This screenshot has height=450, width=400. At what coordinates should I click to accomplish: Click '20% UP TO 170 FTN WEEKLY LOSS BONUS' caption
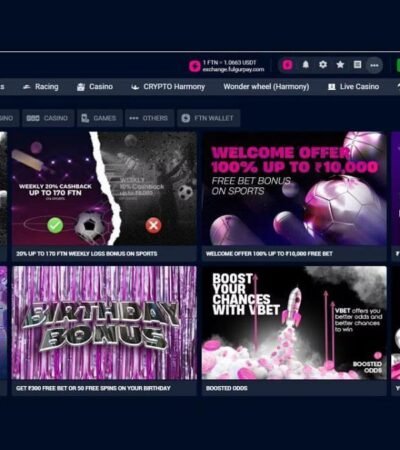(87, 254)
